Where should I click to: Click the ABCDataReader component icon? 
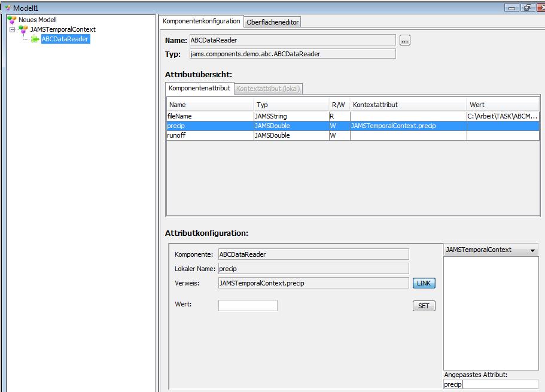(35, 39)
